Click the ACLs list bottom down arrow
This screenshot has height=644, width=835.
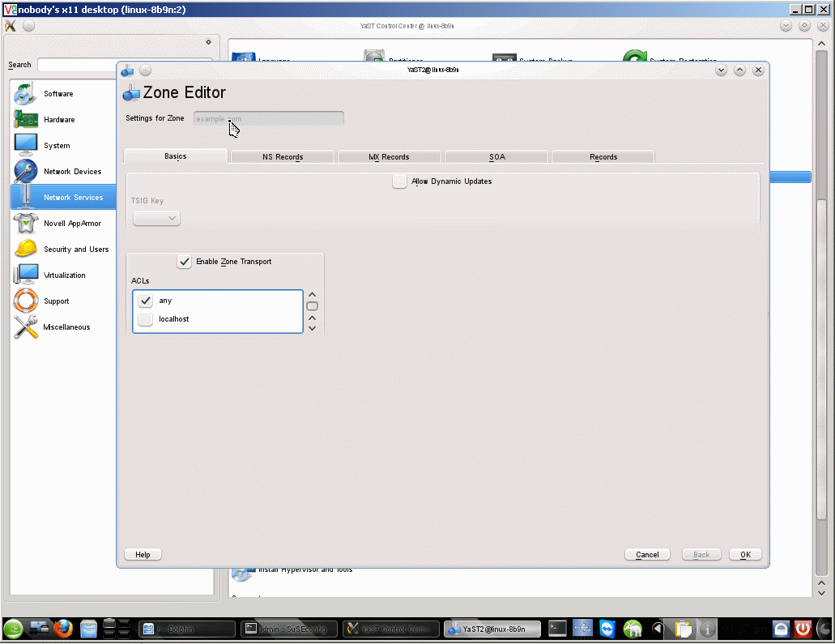point(313,328)
